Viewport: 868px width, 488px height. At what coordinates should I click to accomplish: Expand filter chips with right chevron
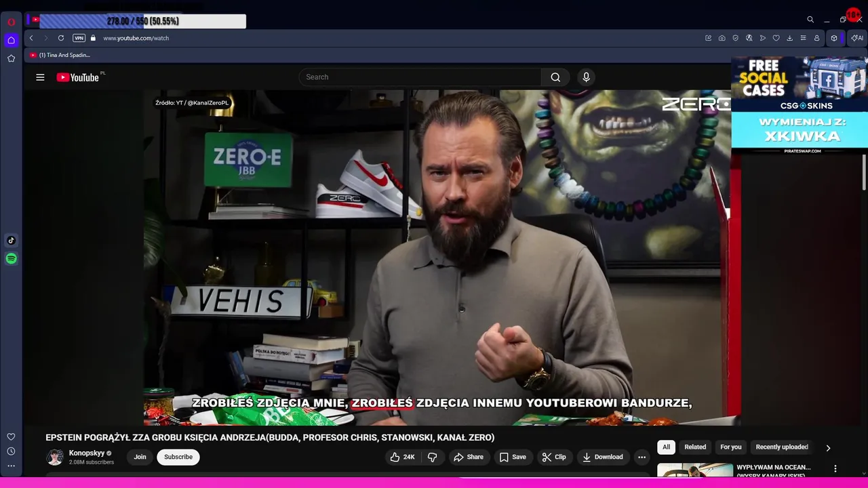pos(828,448)
